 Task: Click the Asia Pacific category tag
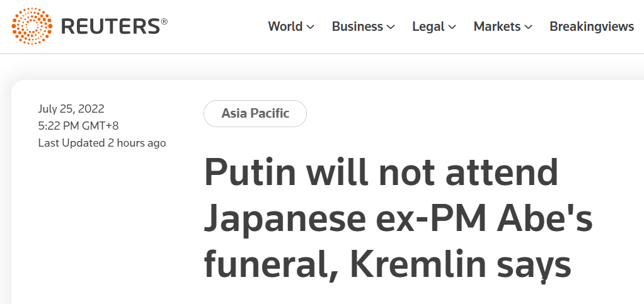(x=255, y=114)
